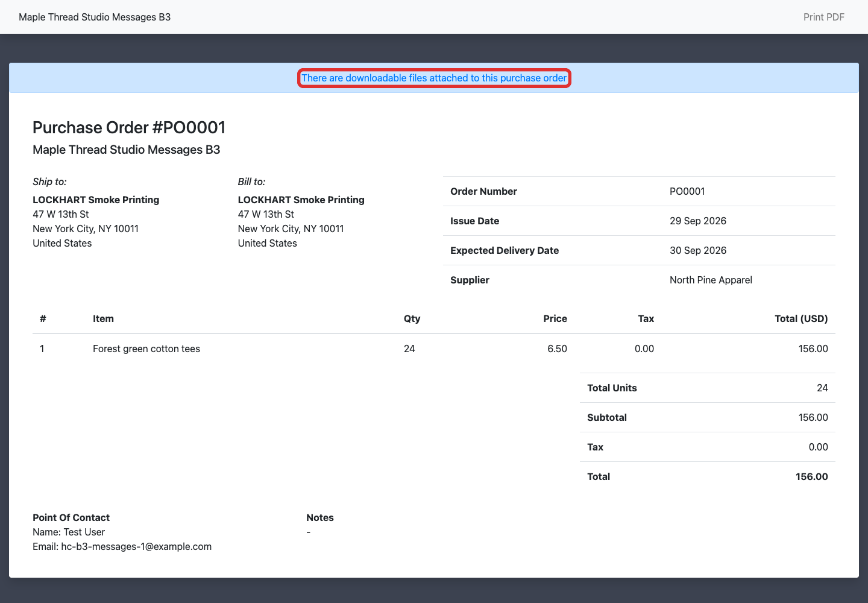Click tax 0.00 in item row

(644, 349)
